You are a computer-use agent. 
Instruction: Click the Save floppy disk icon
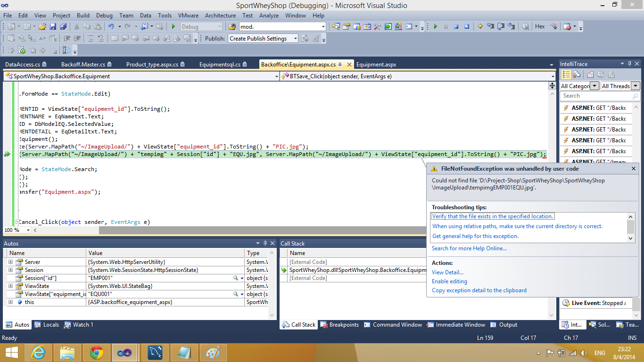point(53,26)
